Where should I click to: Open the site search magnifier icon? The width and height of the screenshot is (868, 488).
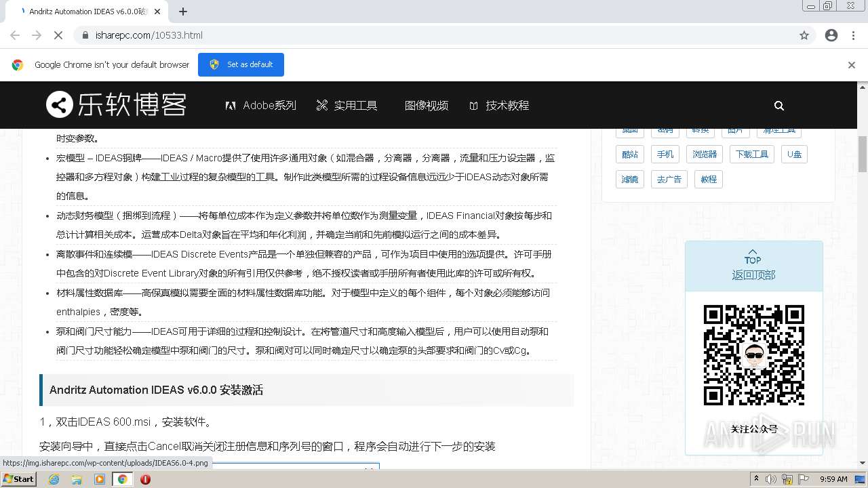[x=779, y=106]
